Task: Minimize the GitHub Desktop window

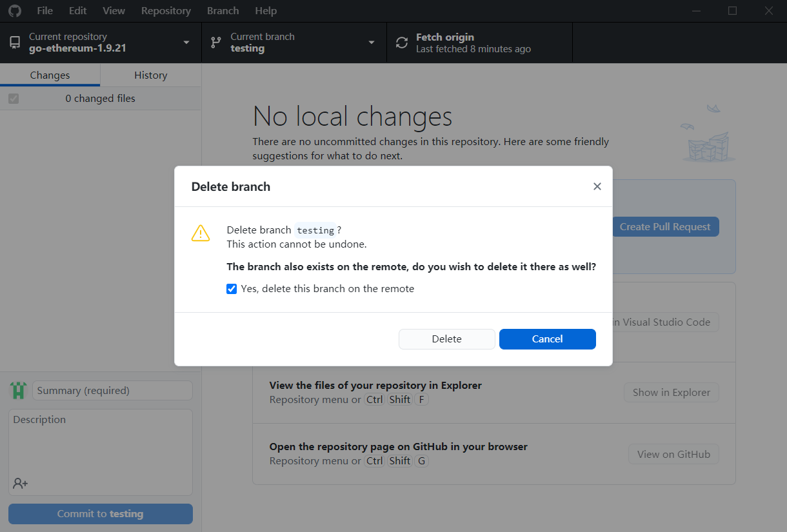Action: (696, 11)
